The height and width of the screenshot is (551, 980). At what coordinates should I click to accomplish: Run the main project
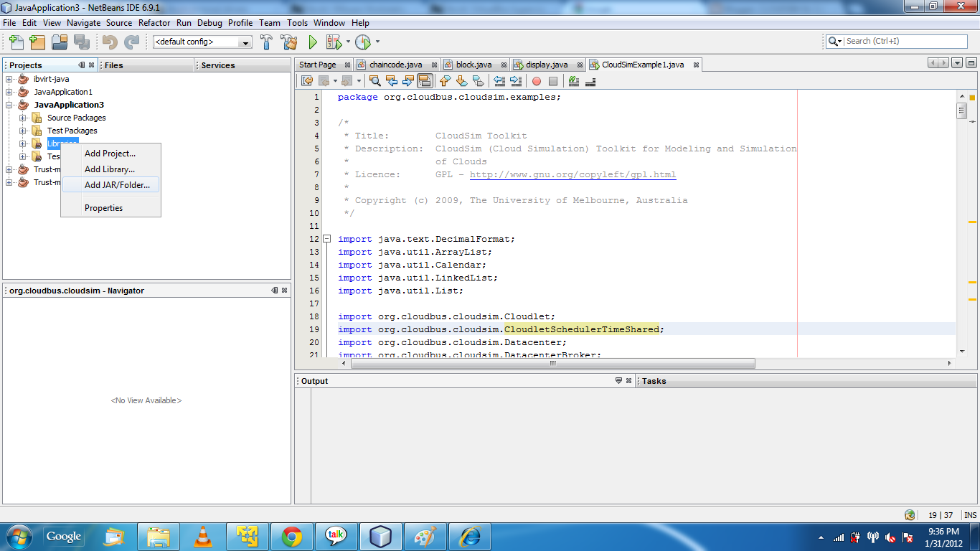coord(313,42)
